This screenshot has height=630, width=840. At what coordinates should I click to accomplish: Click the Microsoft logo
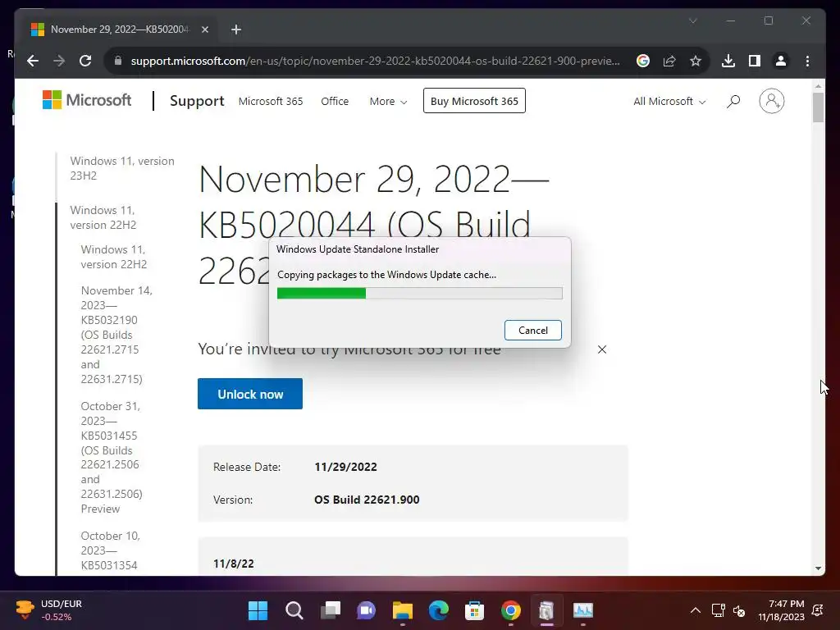point(87,100)
